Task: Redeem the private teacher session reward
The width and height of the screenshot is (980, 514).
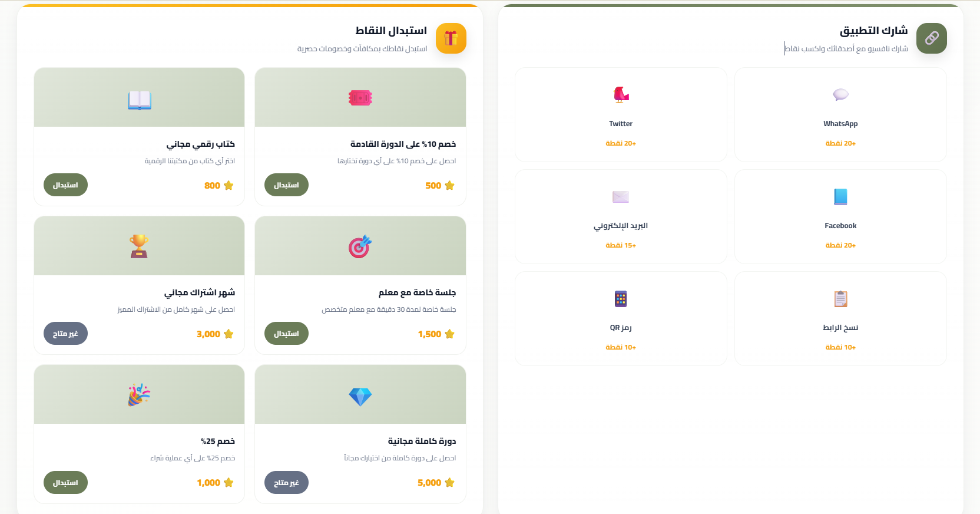Action: point(286,334)
